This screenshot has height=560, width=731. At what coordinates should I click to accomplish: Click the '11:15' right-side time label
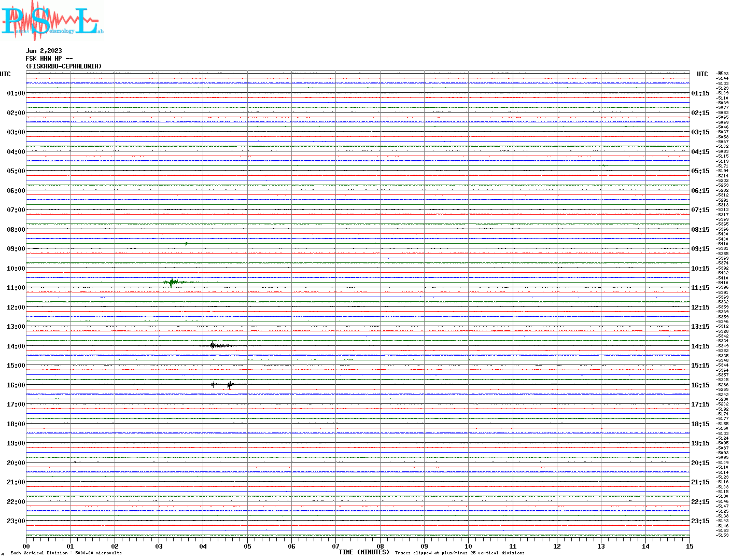pos(700,288)
